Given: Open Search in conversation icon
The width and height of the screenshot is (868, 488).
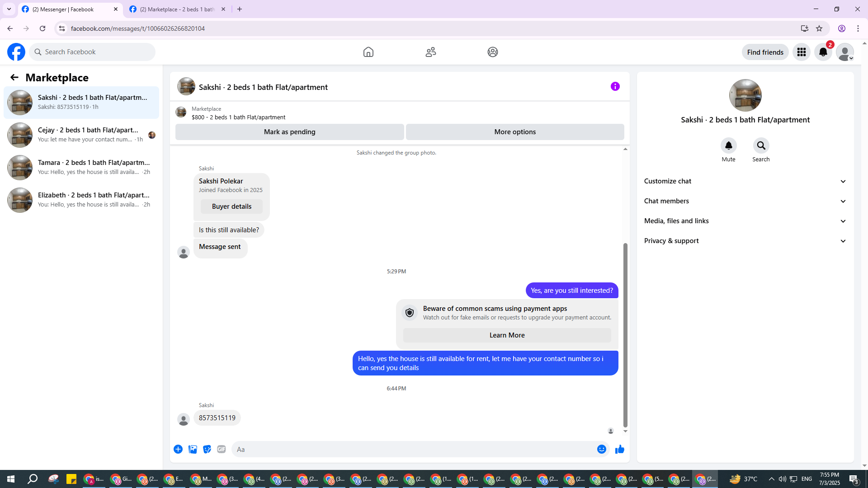Looking at the screenshot, I should coord(761,145).
